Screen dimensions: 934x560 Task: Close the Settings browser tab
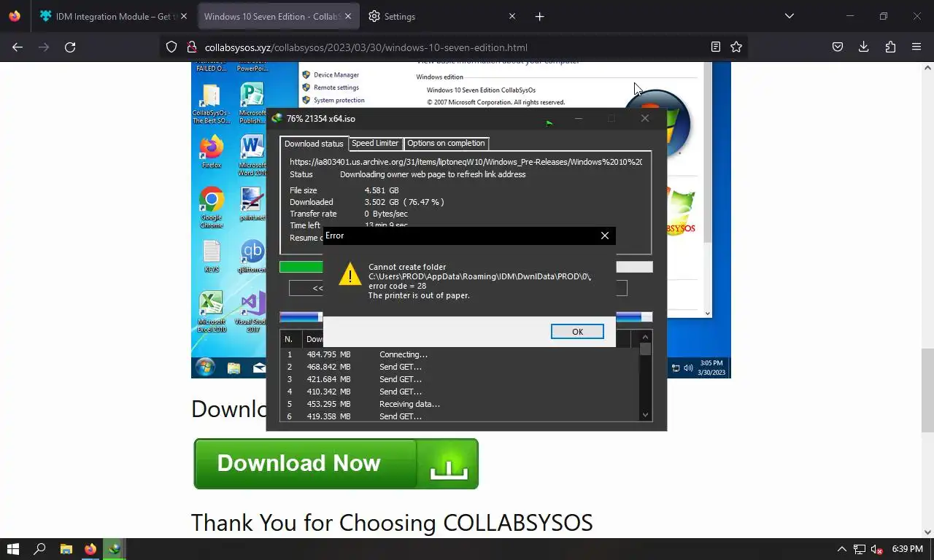(x=512, y=16)
